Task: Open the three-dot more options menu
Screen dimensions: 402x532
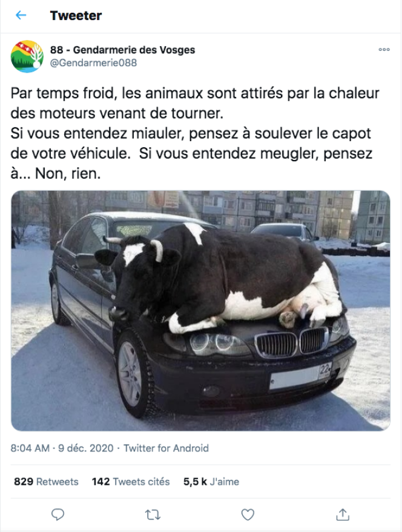Action: pos(384,50)
